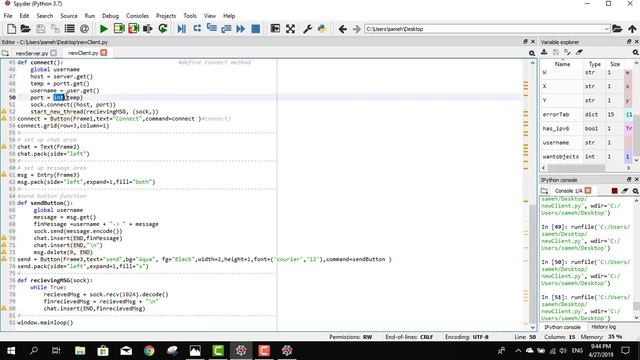This screenshot has width=640, height=360.
Task: Select the errorTab variable row
Action: pos(587,114)
